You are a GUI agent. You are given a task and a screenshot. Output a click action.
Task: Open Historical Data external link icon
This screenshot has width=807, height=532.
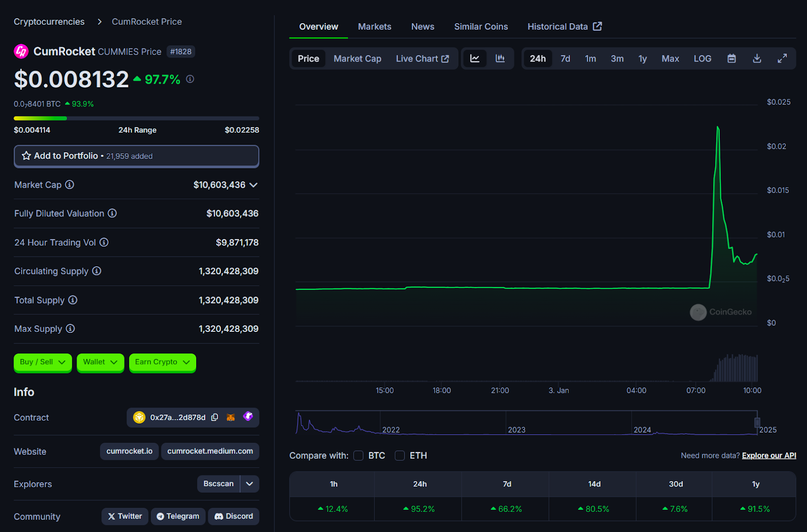pyautogui.click(x=598, y=26)
